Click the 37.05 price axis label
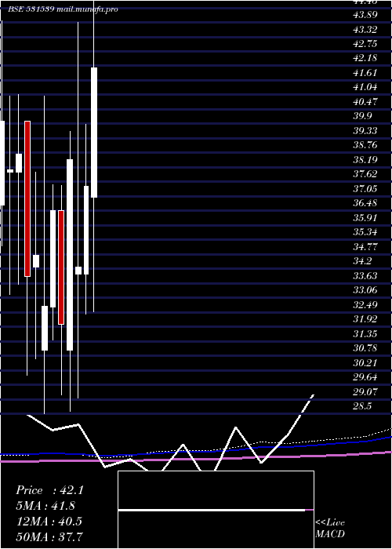Screen dimensions: 392x549 coord(365,189)
